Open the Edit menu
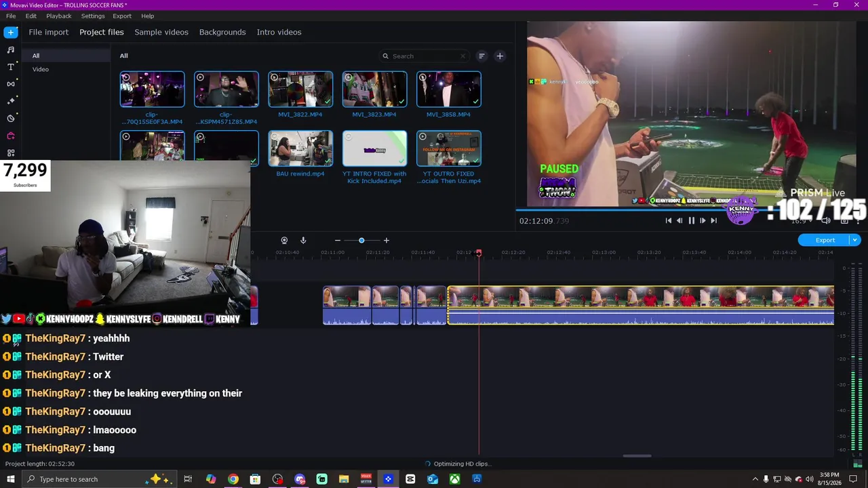Image resolution: width=868 pixels, height=488 pixels. pyautogui.click(x=31, y=16)
